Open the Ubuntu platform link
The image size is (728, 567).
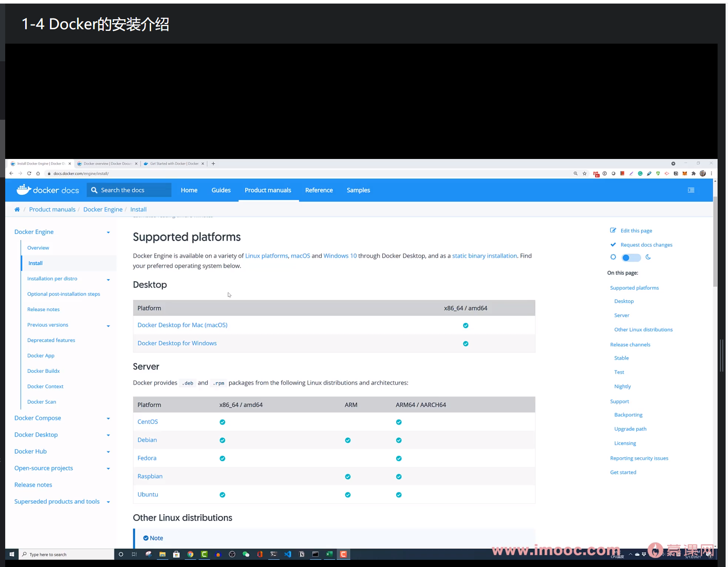(x=148, y=495)
